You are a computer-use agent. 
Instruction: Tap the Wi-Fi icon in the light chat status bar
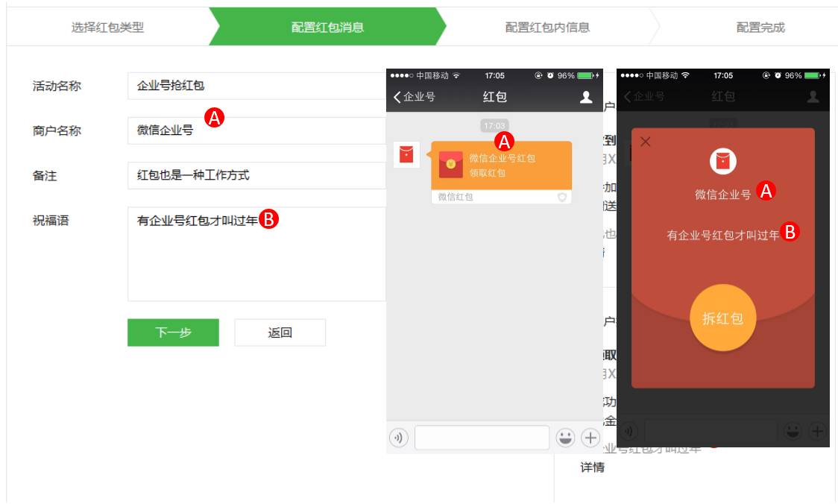coord(456,75)
